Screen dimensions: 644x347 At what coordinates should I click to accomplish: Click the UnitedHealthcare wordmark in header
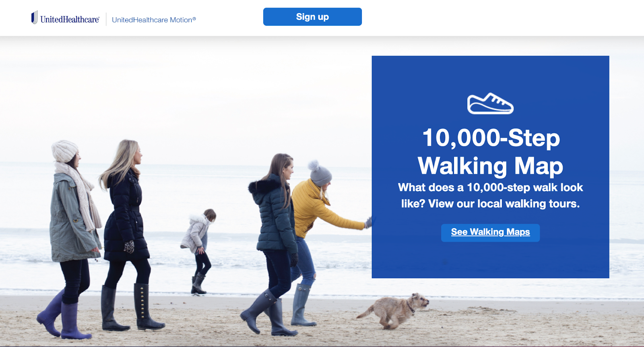[x=70, y=19]
